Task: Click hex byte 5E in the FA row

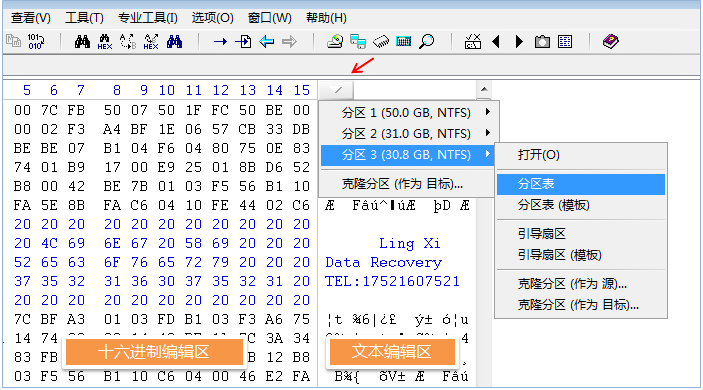Action: coord(49,205)
